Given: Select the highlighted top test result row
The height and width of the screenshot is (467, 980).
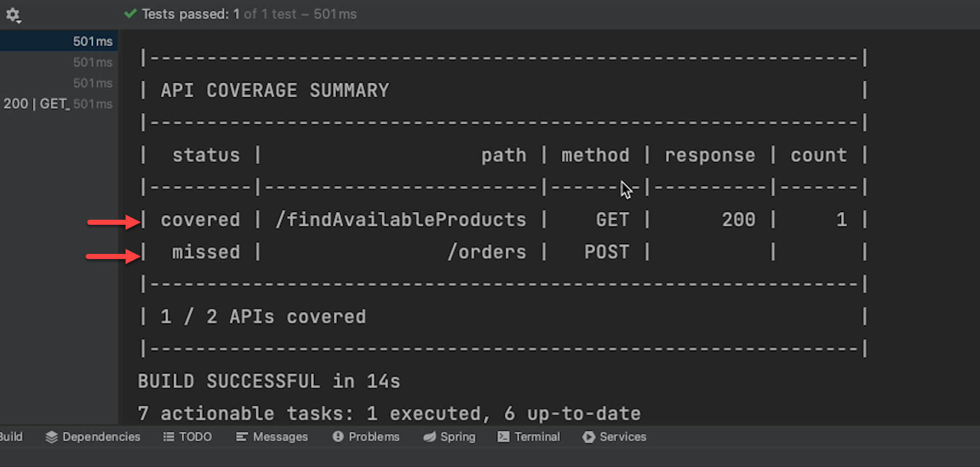Looking at the screenshot, I should click(x=58, y=41).
